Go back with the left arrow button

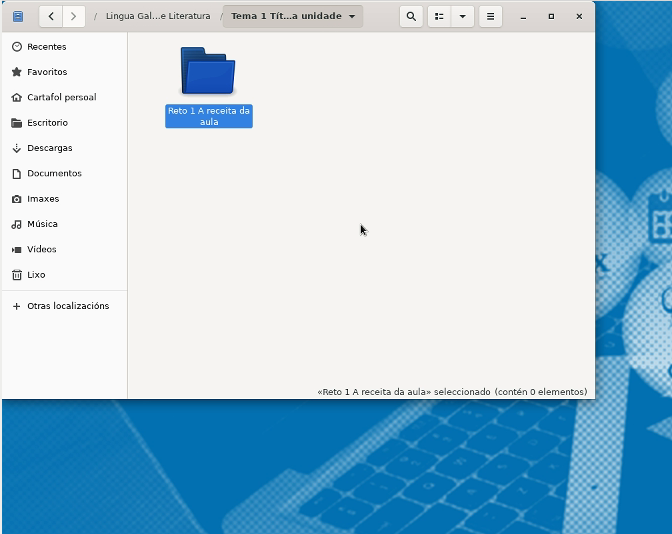tap(50, 16)
